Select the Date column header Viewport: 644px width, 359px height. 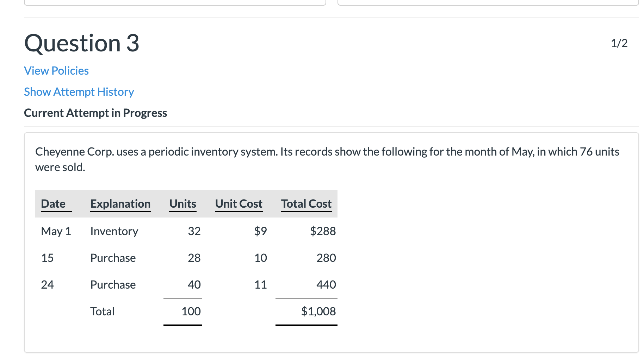coord(53,203)
